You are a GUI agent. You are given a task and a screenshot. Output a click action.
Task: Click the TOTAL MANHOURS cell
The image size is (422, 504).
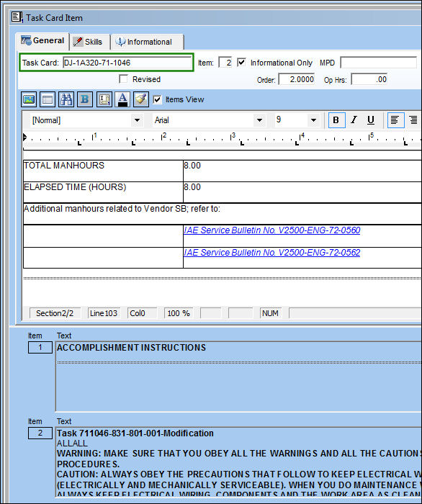[x=103, y=171]
